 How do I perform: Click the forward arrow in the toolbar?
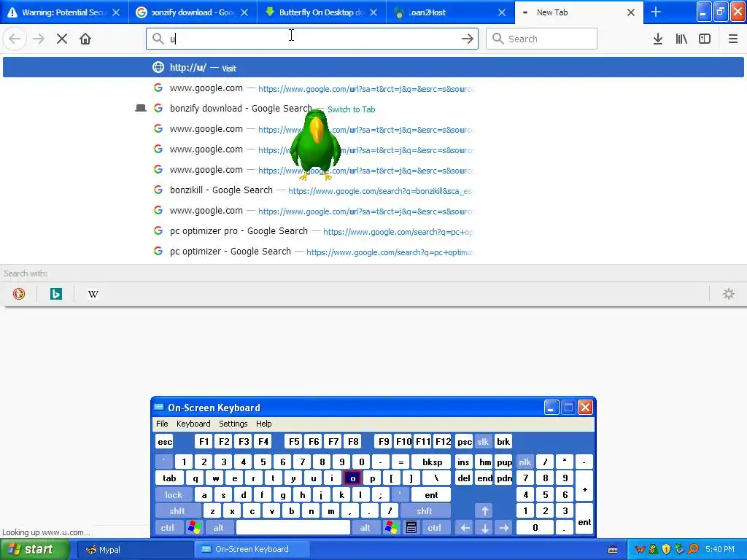[x=39, y=39]
